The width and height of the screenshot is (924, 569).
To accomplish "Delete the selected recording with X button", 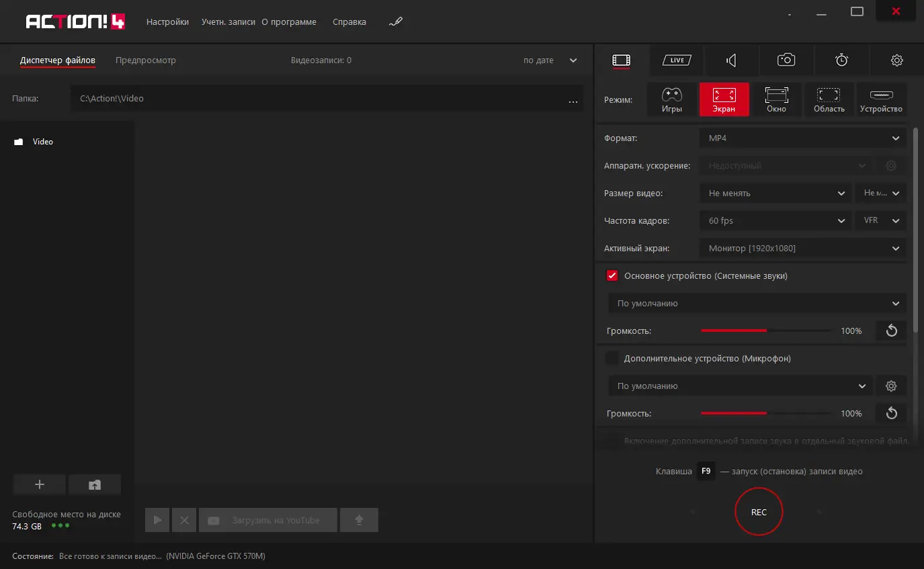I will point(184,520).
